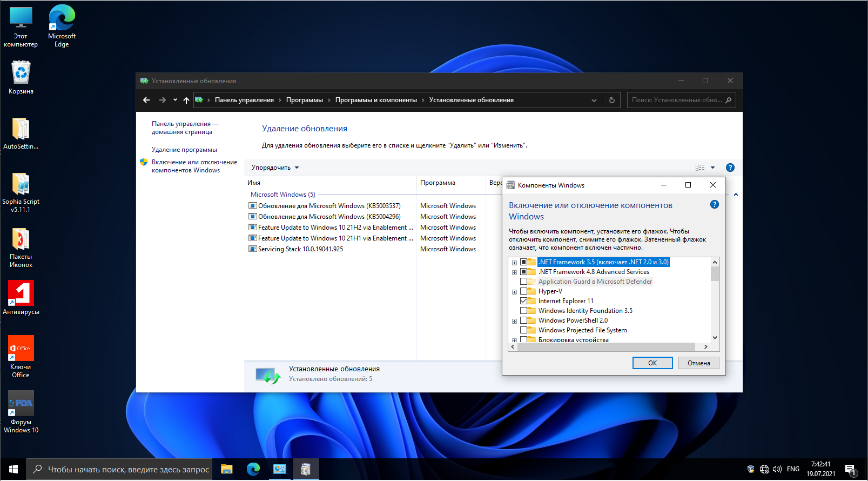Enable Application Guard в Microsoft Defender checkbox
This screenshot has height=481, width=868.
point(523,282)
